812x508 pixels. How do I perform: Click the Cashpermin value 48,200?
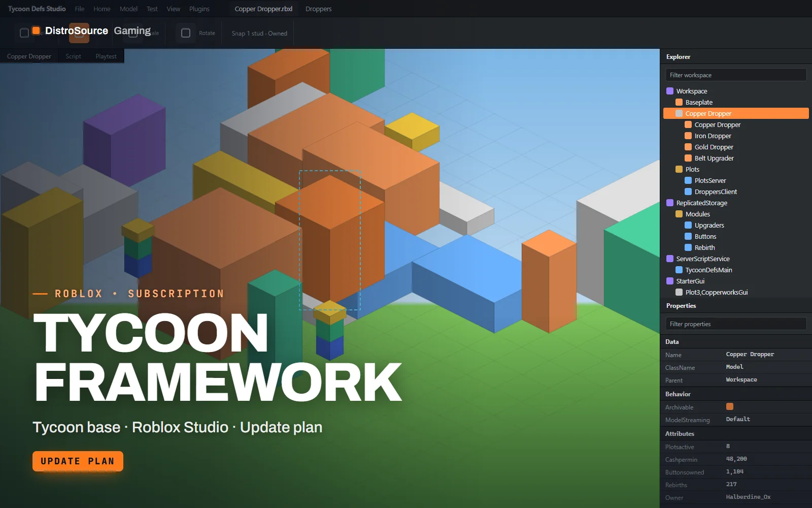coord(736,459)
